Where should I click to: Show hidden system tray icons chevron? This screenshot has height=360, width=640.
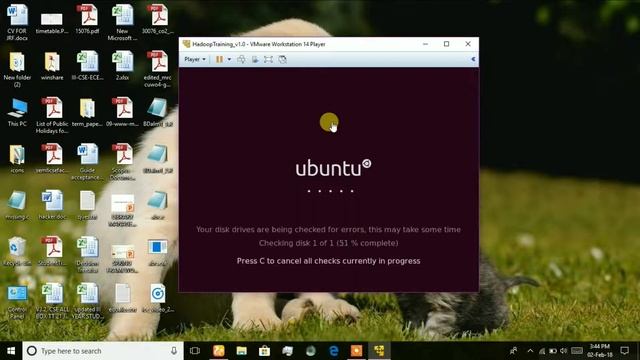point(530,351)
